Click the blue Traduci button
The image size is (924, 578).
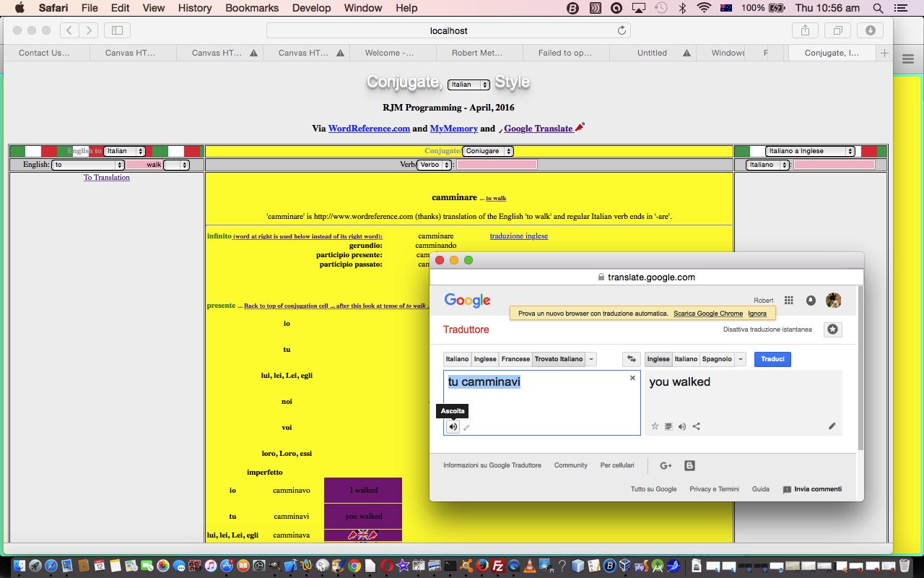(772, 359)
